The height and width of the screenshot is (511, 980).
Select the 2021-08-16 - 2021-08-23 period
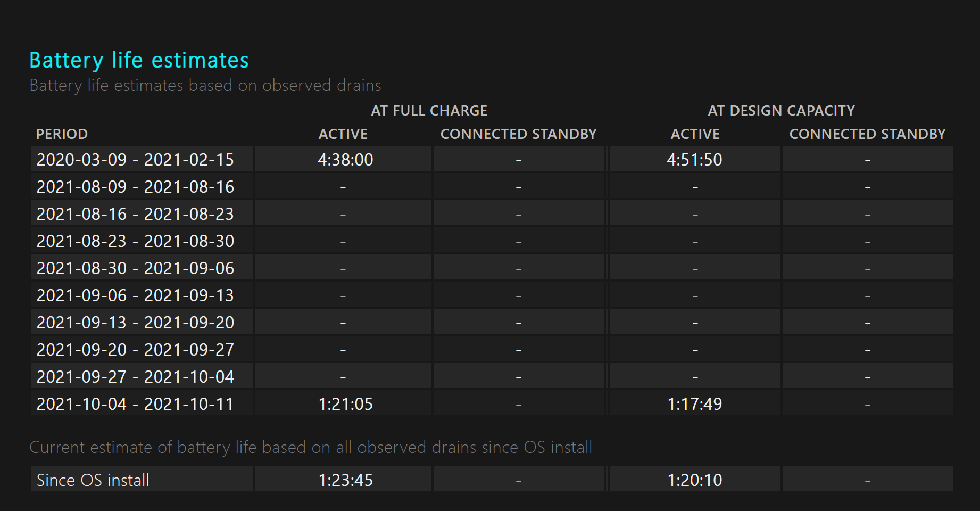click(x=135, y=214)
